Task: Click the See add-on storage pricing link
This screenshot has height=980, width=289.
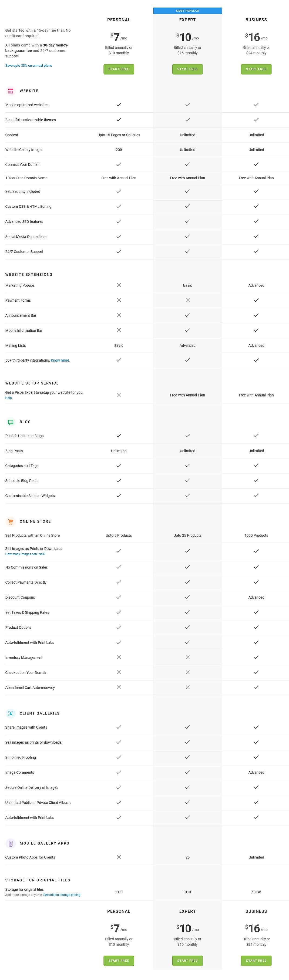Action: point(62,894)
